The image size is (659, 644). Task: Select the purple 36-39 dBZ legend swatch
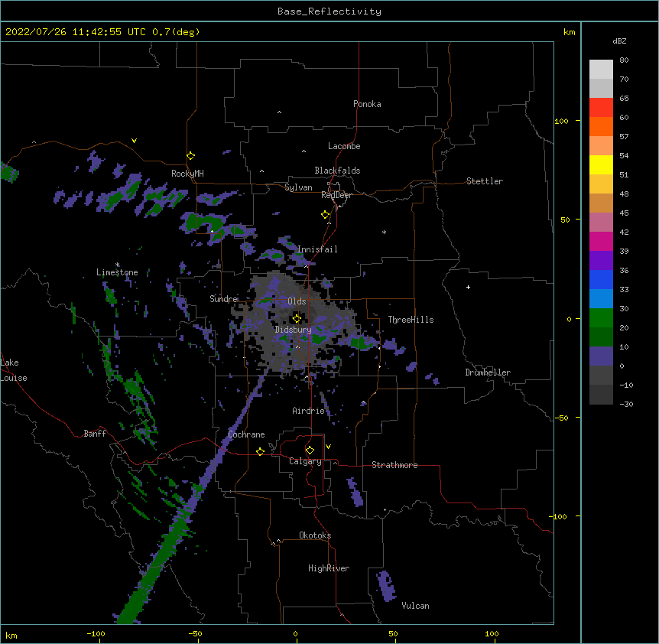(x=601, y=261)
